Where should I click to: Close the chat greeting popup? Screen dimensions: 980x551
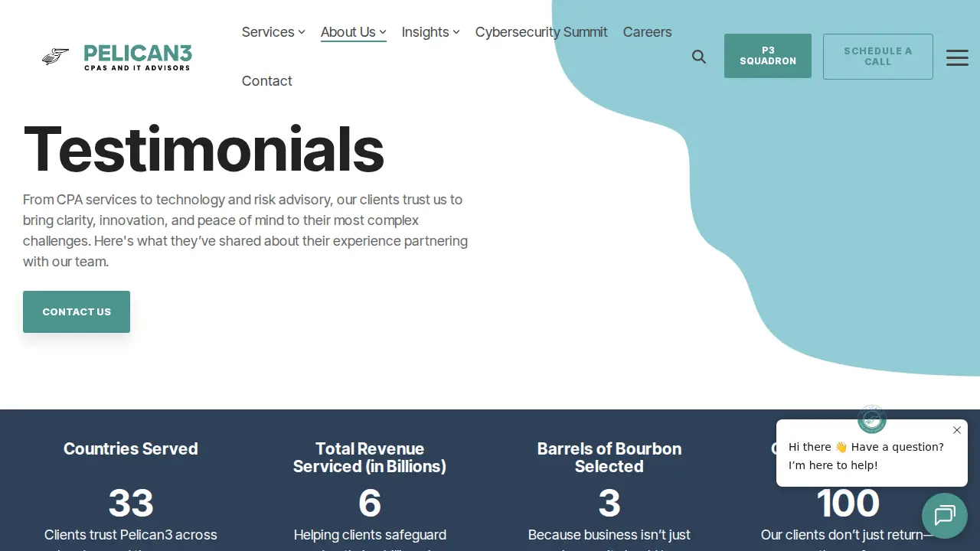click(x=957, y=430)
